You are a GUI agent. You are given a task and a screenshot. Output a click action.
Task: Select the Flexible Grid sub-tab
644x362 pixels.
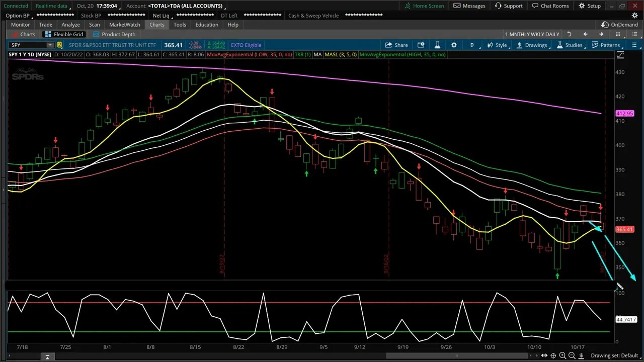(64, 34)
